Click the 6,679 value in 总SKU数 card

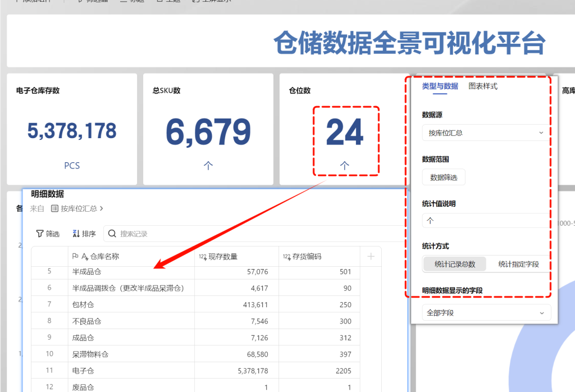208,131
